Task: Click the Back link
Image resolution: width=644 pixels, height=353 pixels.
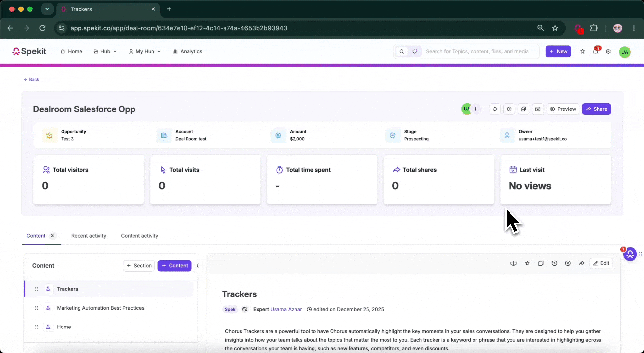Action: click(31, 79)
